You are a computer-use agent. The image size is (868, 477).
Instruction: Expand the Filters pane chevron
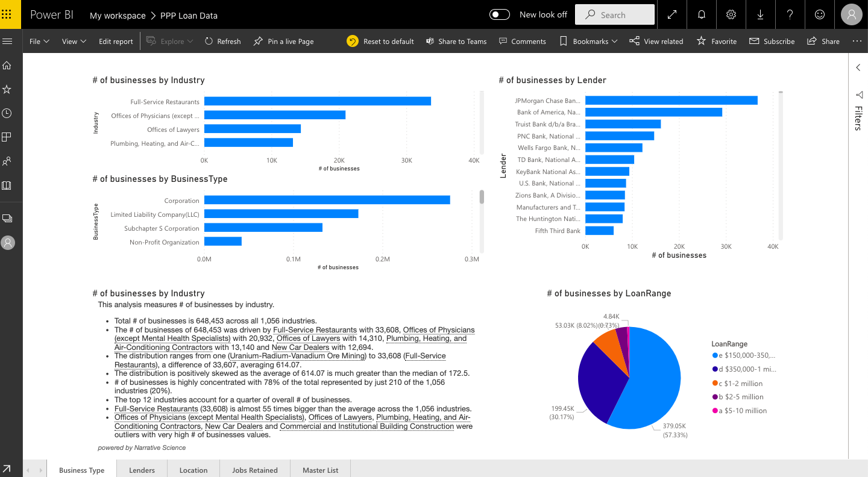point(858,67)
